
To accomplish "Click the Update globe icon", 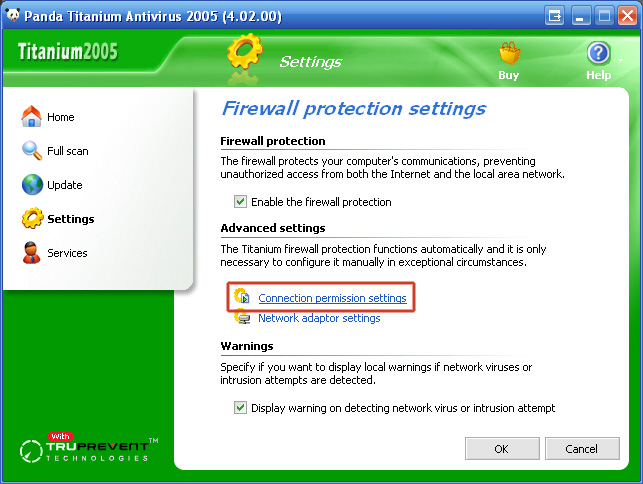I will (32, 185).
